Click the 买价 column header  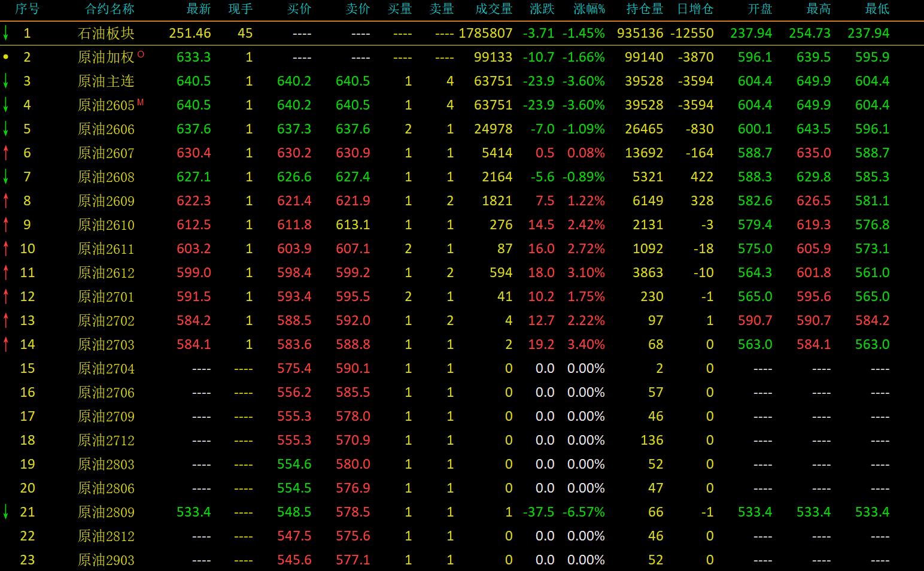click(299, 9)
